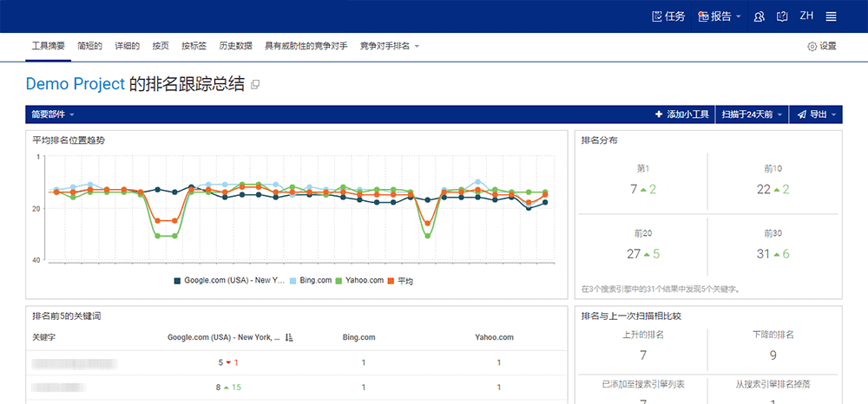Switch to the 详细的 tab
This screenshot has height=404, width=868.
coord(128,46)
